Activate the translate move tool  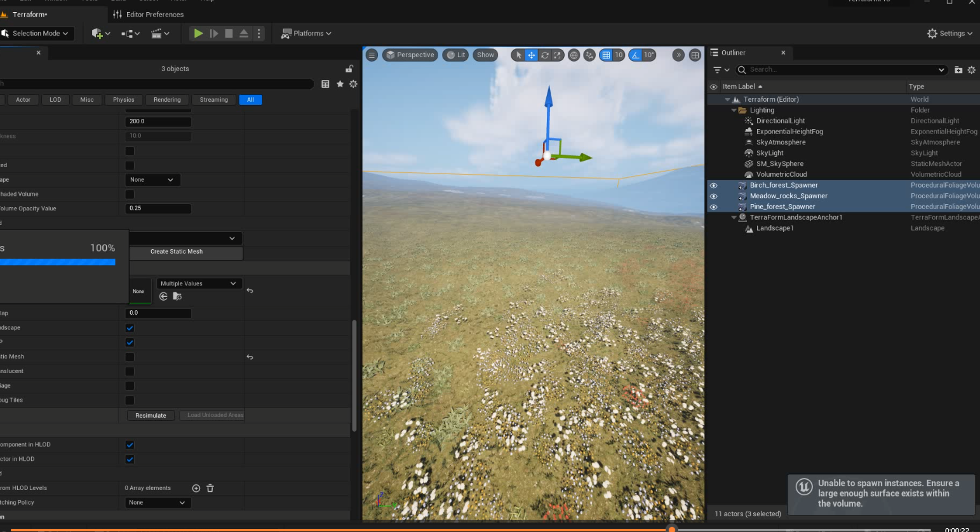pyautogui.click(x=531, y=55)
